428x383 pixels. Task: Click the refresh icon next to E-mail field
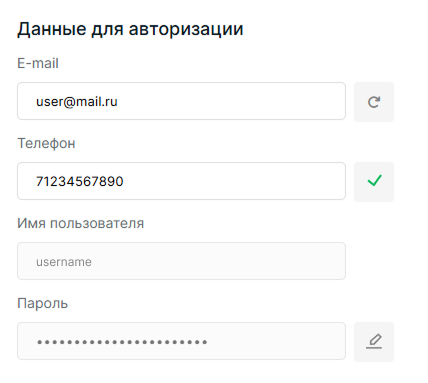coord(374,102)
